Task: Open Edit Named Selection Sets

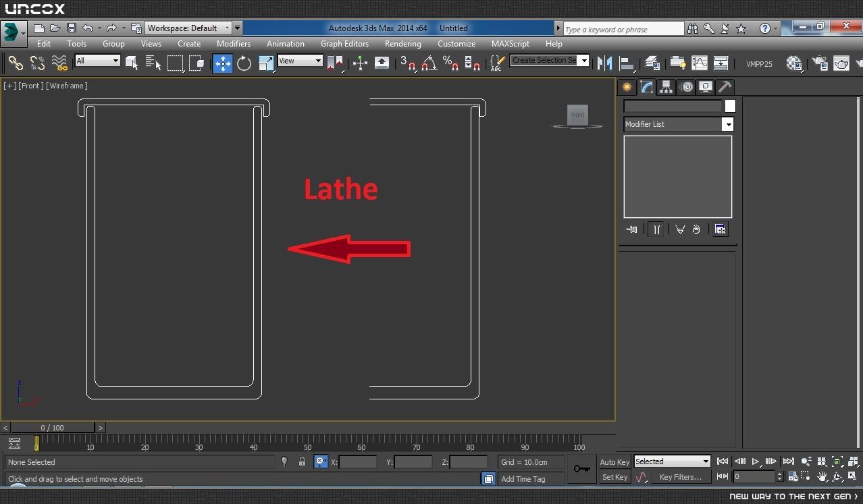Action: point(497,63)
